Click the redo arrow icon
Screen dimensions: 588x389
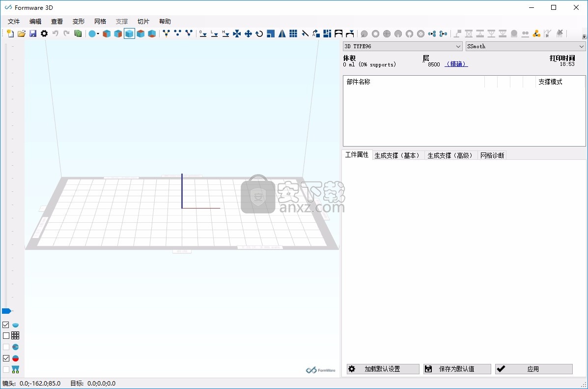(x=67, y=33)
